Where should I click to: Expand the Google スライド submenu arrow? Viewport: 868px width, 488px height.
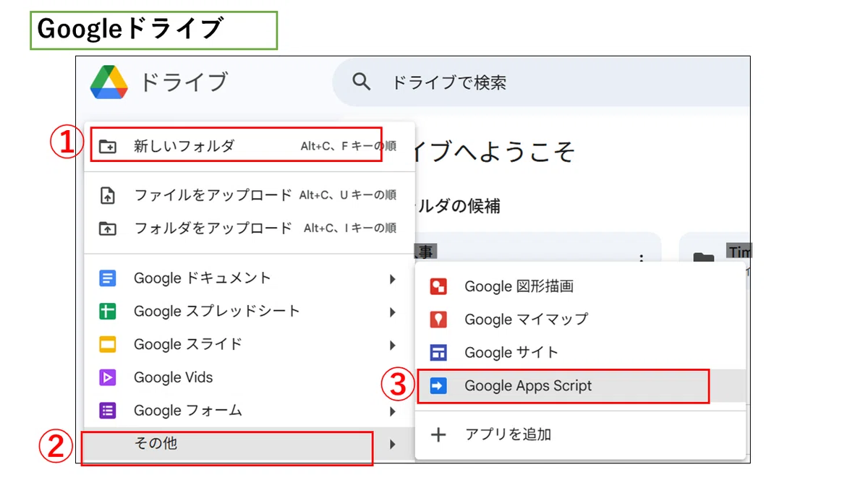(x=392, y=346)
